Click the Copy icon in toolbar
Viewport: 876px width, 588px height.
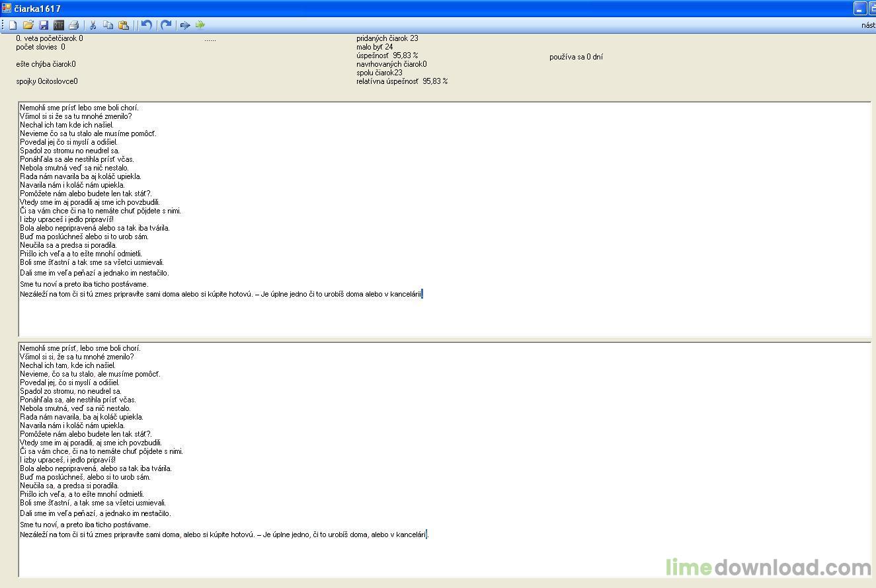click(108, 25)
